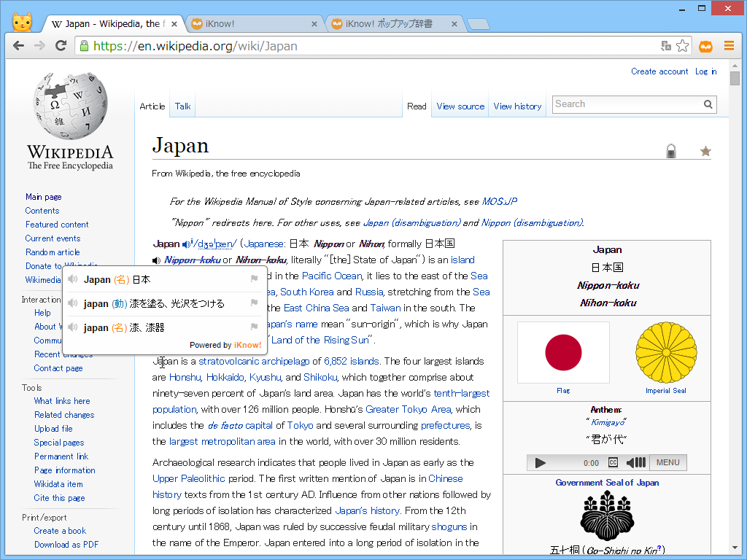Open the Flag of Japan thumbnail
The image size is (747, 560).
point(563,352)
